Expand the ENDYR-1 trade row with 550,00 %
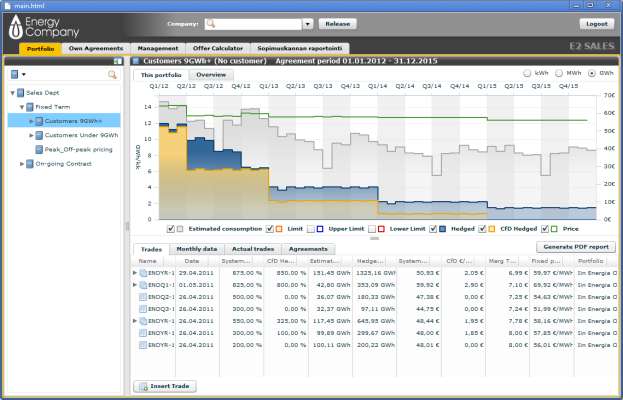 (x=135, y=321)
